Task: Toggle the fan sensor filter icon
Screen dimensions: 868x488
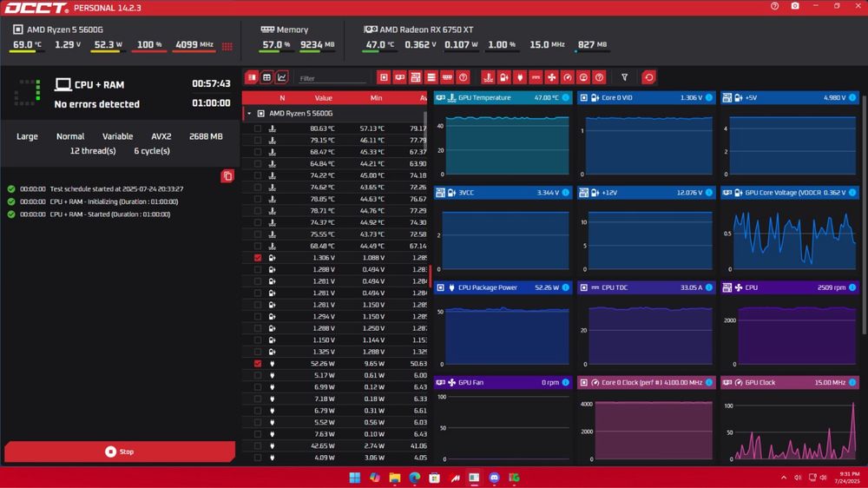Action: pyautogui.click(x=552, y=77)
